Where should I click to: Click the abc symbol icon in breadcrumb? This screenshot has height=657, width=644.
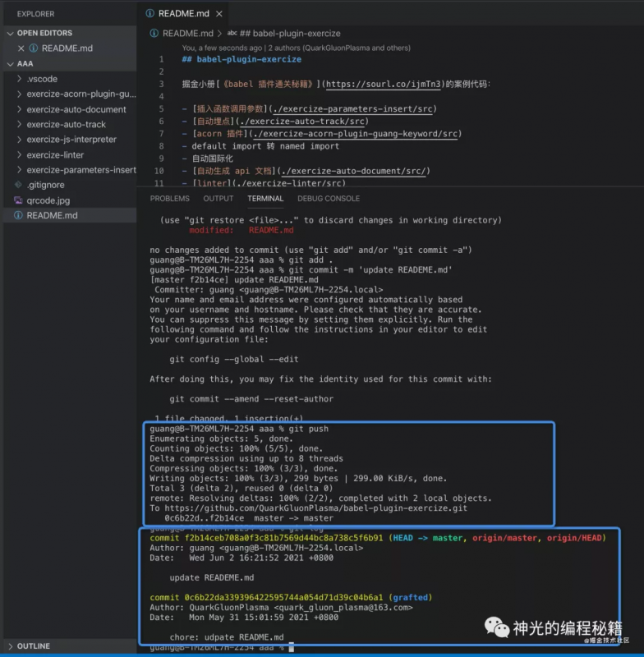coord(232,34)
